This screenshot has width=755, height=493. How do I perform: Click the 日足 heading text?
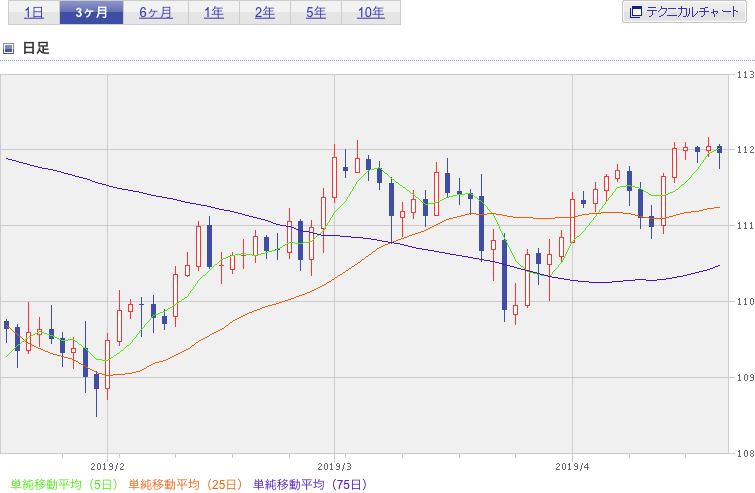(36, 48)
